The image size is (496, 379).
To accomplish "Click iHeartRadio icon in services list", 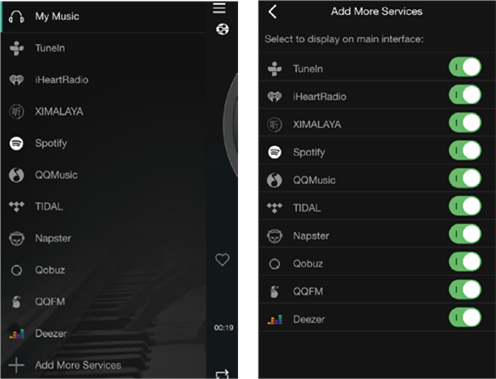I will (275, 97).
